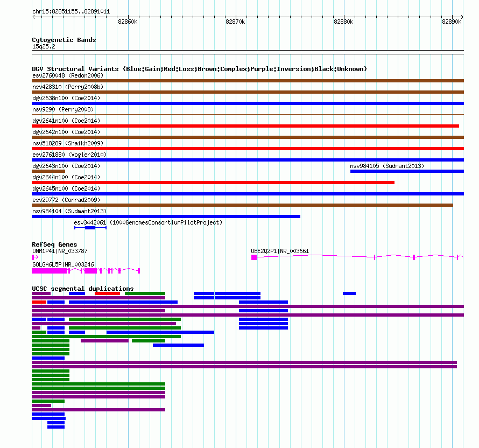
Task: Click the esv2761880 (Vogler2010) label
Action: (x=69, y=155)
